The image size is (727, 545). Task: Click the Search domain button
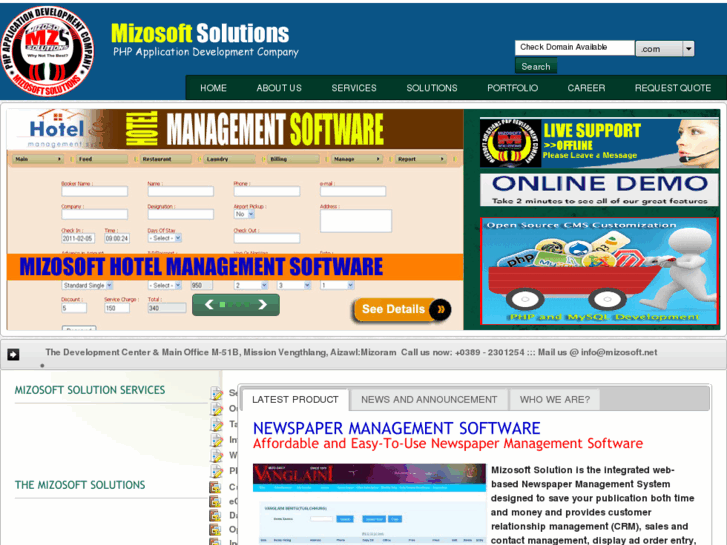coord(536,66)
